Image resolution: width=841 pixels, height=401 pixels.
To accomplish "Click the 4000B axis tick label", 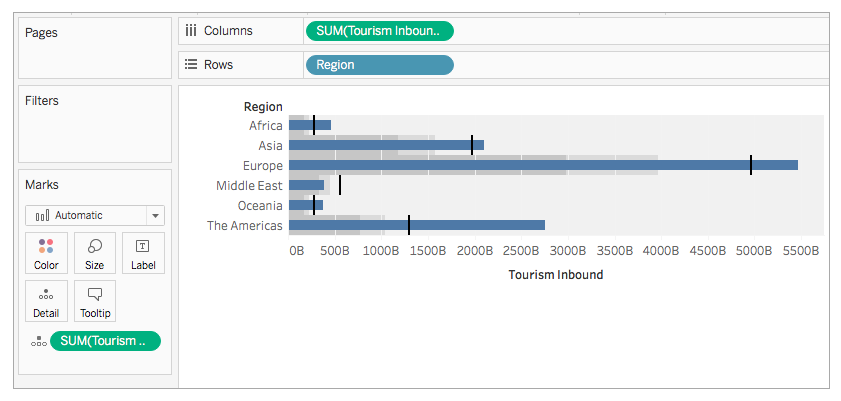I will [x=661, y=251].
